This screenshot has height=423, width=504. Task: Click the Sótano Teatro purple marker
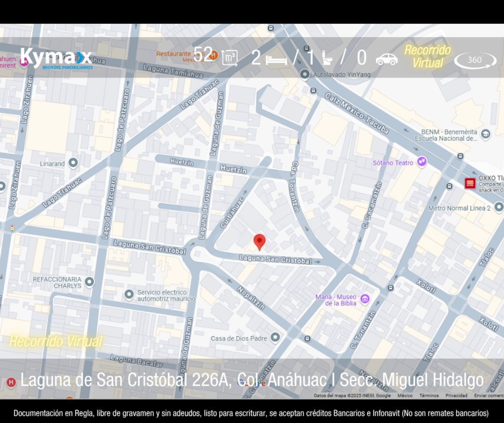pos(422,162)
